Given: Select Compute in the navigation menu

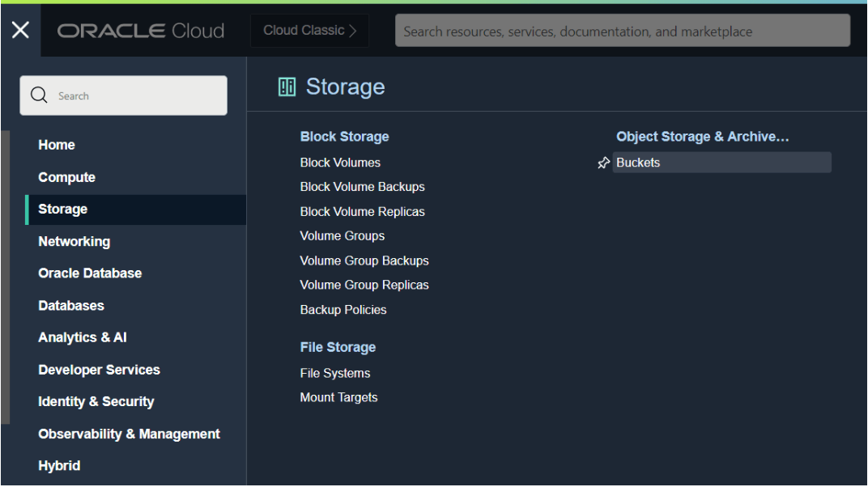Looking at the screenshot, I should (x=66, y=177).
